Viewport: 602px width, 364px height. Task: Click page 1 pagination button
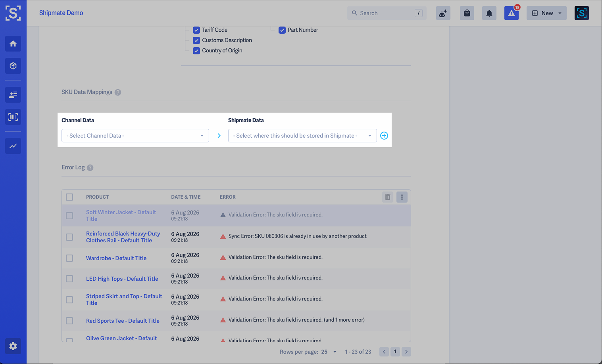coord(395,352)
